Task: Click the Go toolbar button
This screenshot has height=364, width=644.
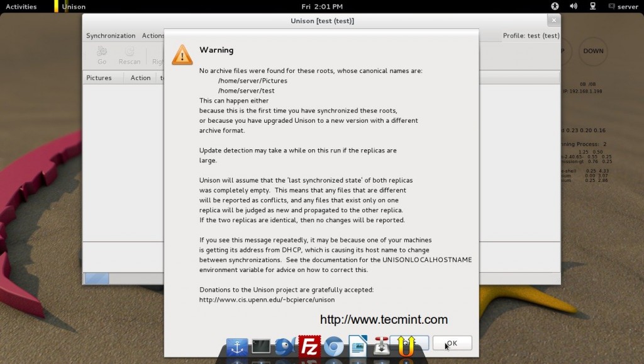Action: tap(102, 55)
